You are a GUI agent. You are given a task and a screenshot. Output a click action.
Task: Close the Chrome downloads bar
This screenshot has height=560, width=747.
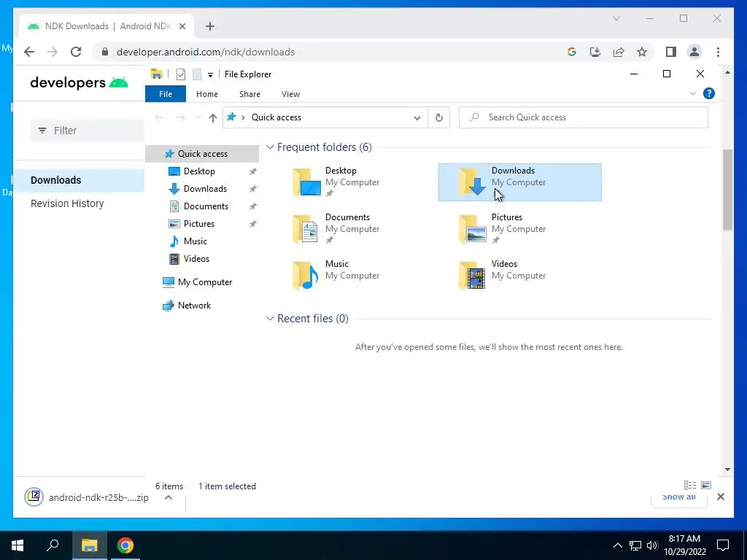click(721, 497)
